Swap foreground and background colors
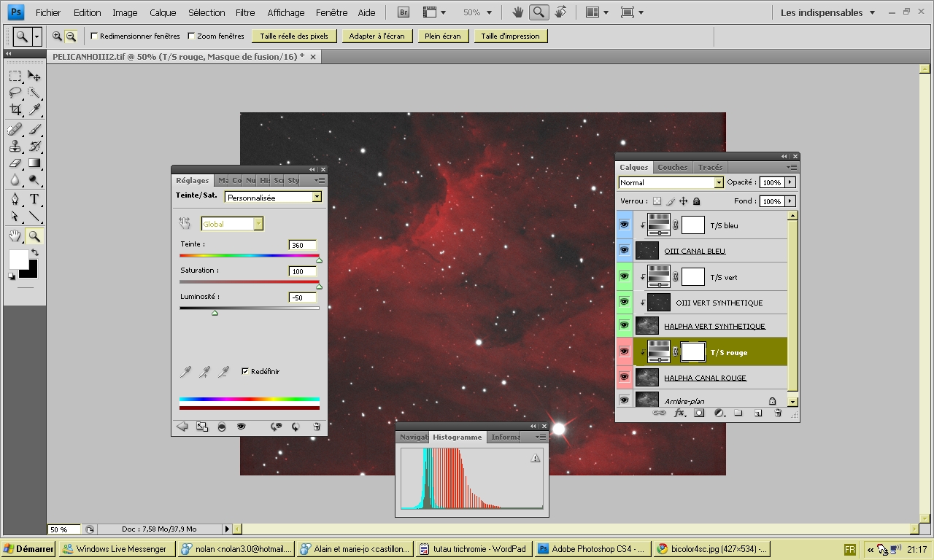This screenshot has height=560, width=934. [x=34, y=252]
